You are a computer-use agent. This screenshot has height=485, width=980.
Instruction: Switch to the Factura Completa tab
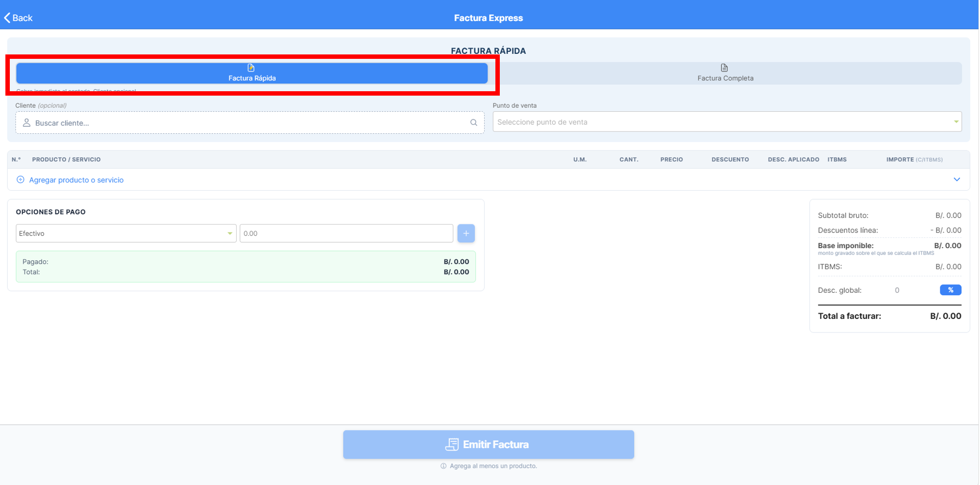725,73
